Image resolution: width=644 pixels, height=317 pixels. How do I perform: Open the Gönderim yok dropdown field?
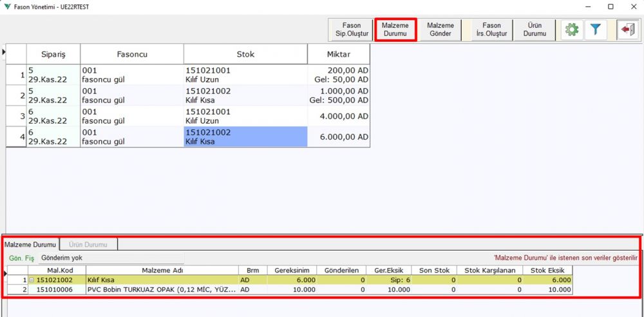[111, 258]
